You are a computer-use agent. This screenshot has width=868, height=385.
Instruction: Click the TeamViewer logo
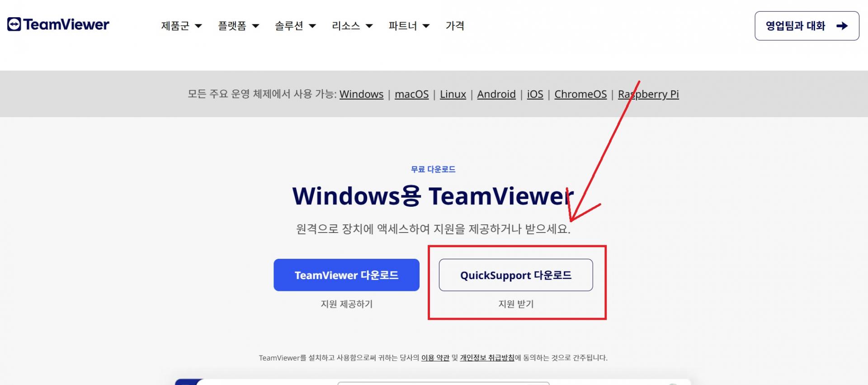point(58,24)
